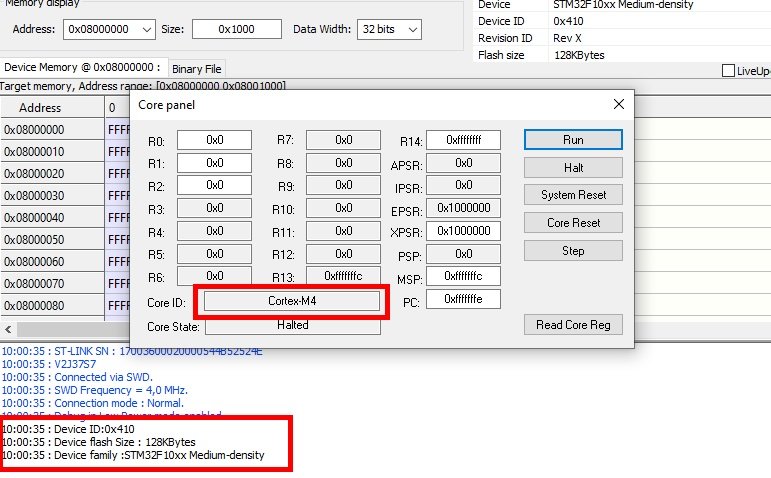Click the MSP register field
Image resolution: width=771 pixels, height=478 pixels.
point(463,276)
